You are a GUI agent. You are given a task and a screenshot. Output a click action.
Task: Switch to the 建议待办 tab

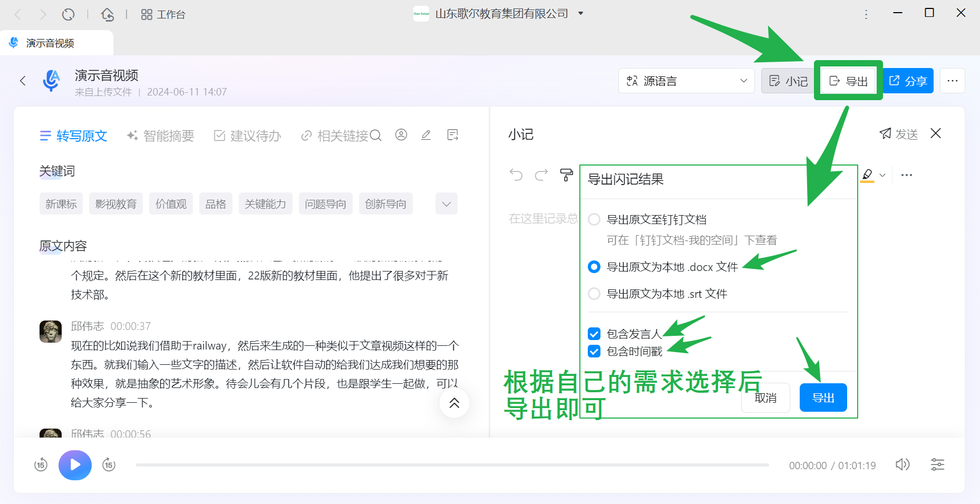[x=247, y=136]
